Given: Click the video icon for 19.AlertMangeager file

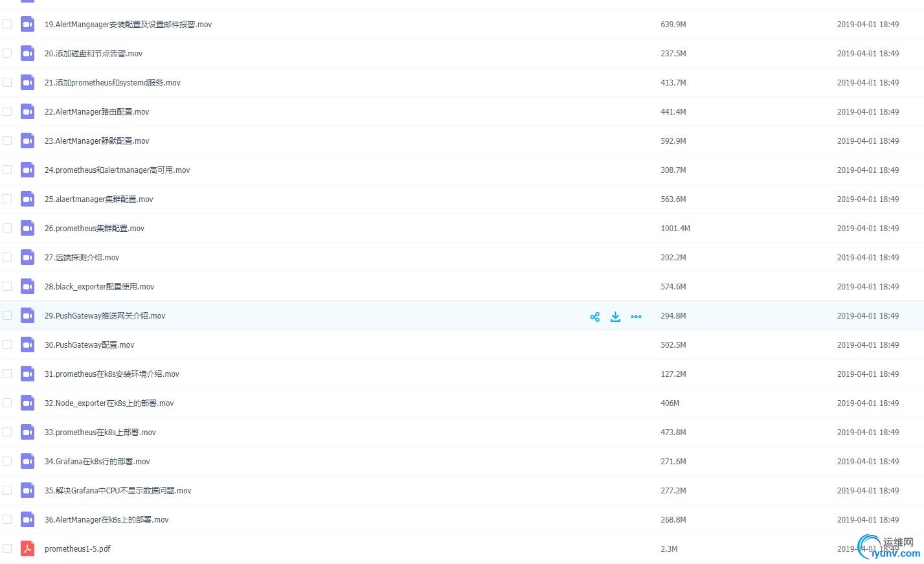Looking at the screenshot, I should (27, 25).
